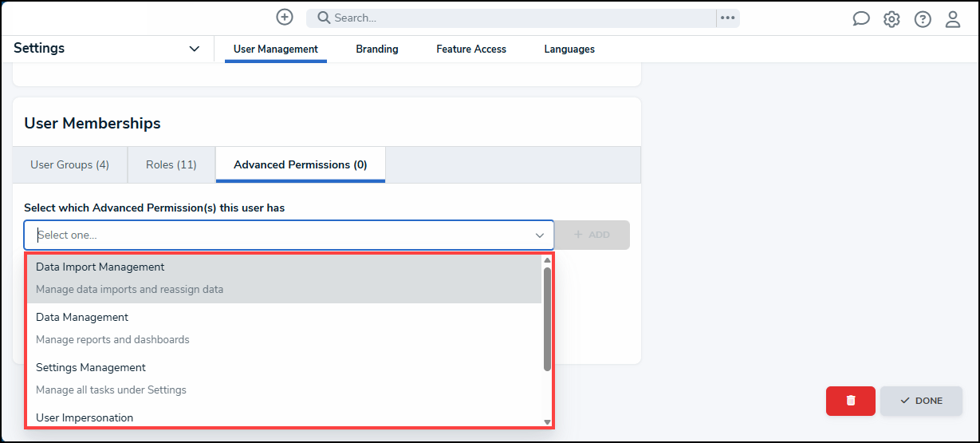Click the dropdown list scrollbar thumb
980x443 pixels.
coord(547,319)
